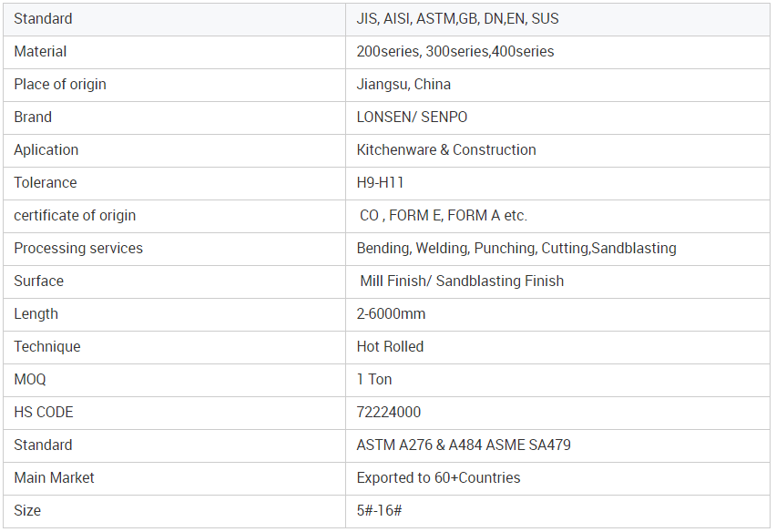
Task: Click 'Mill Finish/ Sandblasting Finish' value
Action: point(462,281)
